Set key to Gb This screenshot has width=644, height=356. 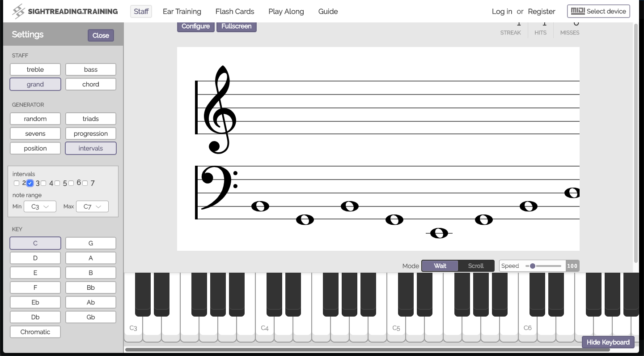(x=91, y=317)
